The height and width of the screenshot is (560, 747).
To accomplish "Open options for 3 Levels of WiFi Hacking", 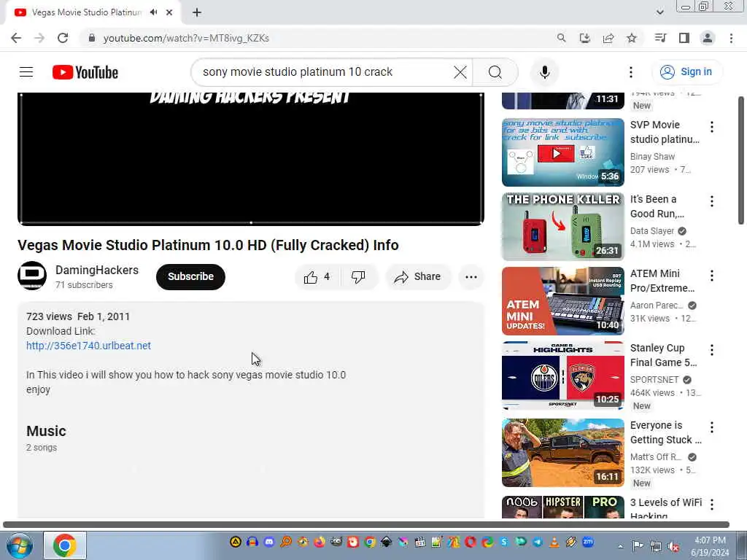I will tap(712, 505).
